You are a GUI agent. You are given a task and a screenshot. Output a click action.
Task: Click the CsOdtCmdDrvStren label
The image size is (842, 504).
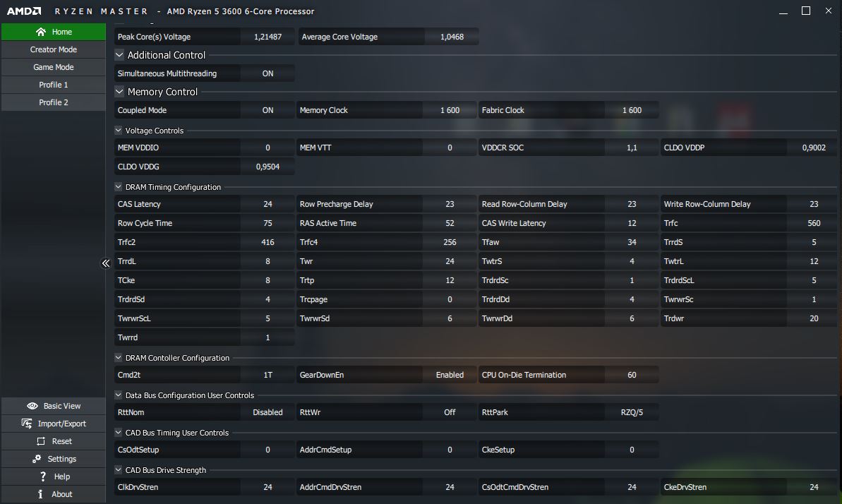pyautogui.click(x=515, y=487)
